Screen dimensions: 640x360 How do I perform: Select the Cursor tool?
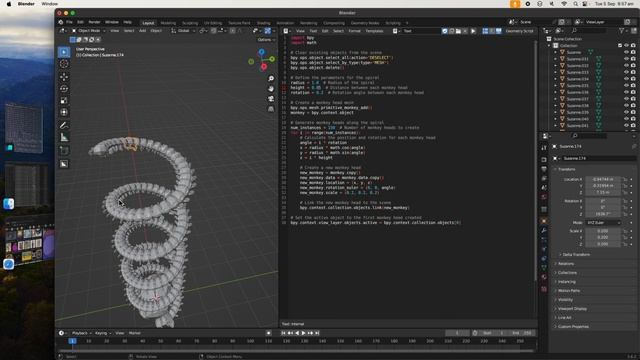point(64,64)
